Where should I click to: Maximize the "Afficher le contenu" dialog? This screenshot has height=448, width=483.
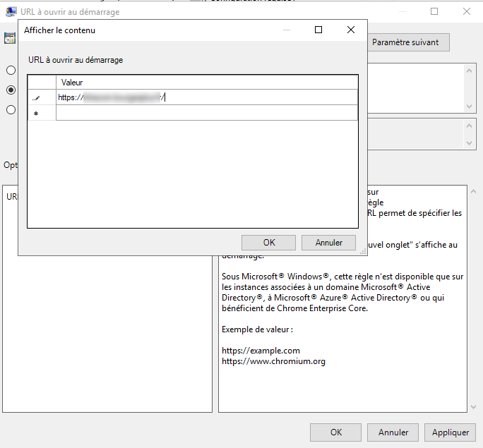pos(318,30)
